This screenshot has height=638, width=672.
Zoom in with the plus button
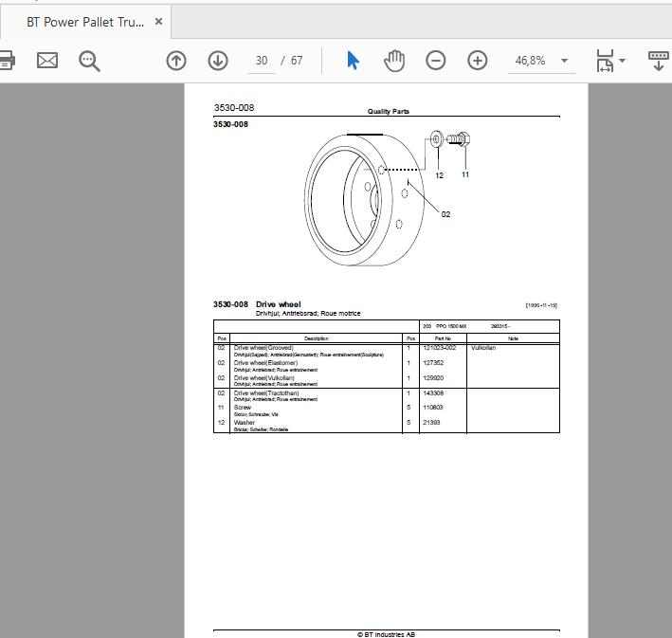[477, 61]
